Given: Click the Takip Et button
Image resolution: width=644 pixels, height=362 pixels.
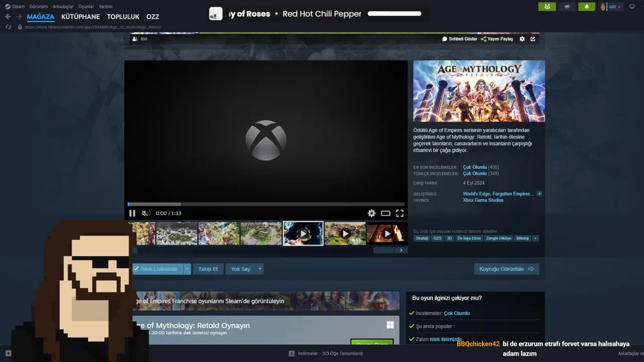Looking at the screenshot, I should click(208, 269).
